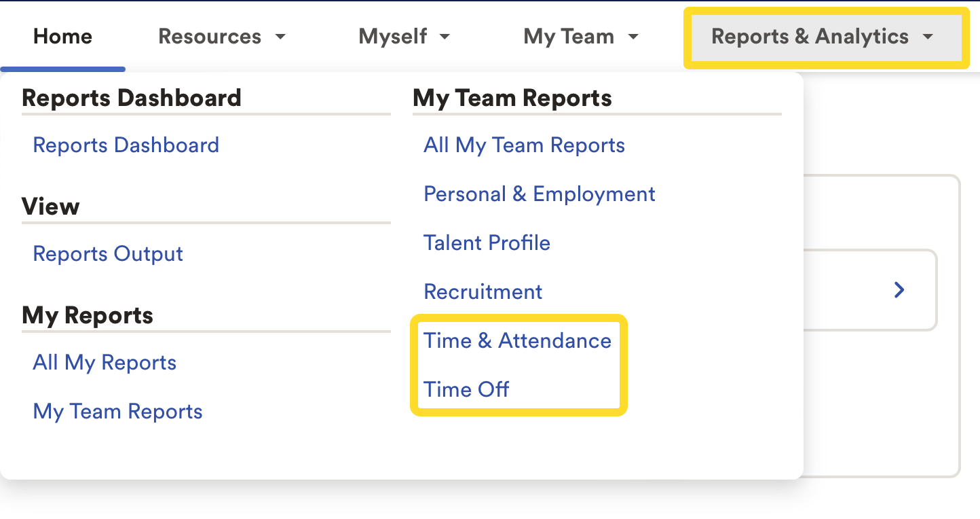
Task: Open All My Team Reports
Action: (524, 145)
